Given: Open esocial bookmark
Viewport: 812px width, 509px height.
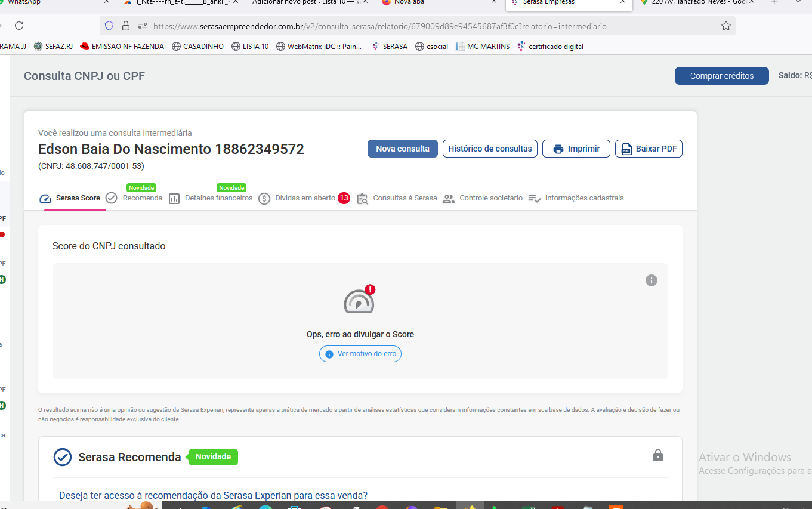Looking at the screenshot, I should (432, 46).
